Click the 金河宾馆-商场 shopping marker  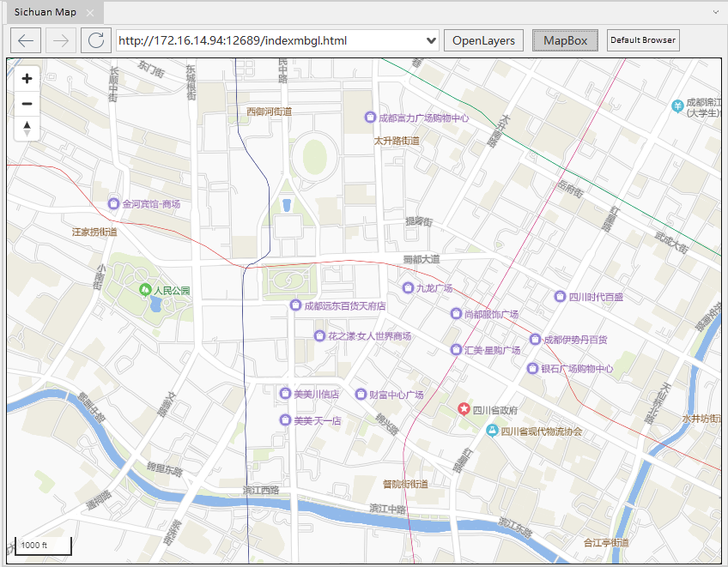[113, 203]
